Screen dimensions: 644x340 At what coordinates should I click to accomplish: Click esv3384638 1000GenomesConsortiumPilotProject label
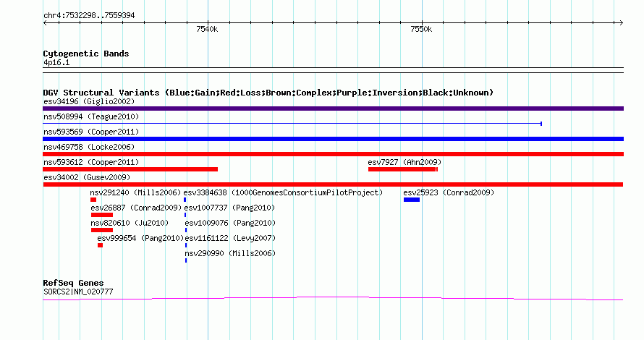[x=283, y=192]
